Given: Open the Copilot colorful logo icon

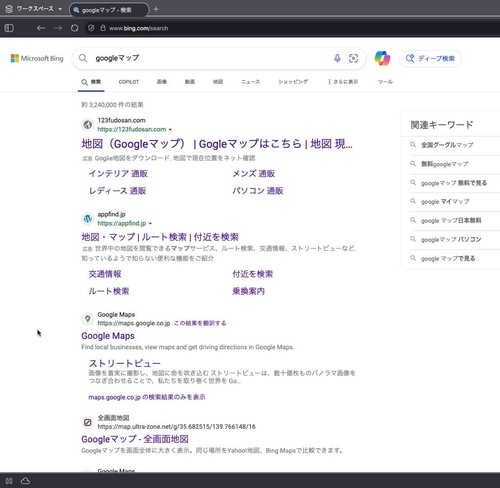Looking at the screenshot, I should coord(382,58).
